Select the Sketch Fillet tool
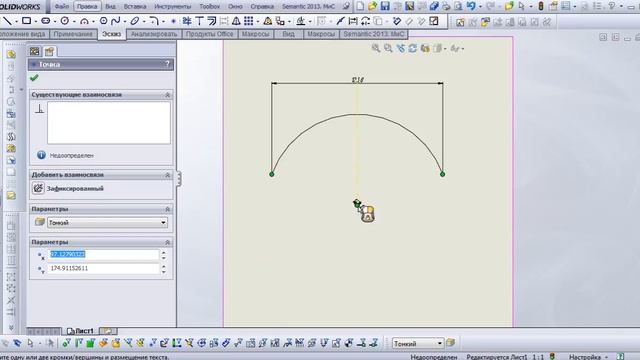 point(153,21)
